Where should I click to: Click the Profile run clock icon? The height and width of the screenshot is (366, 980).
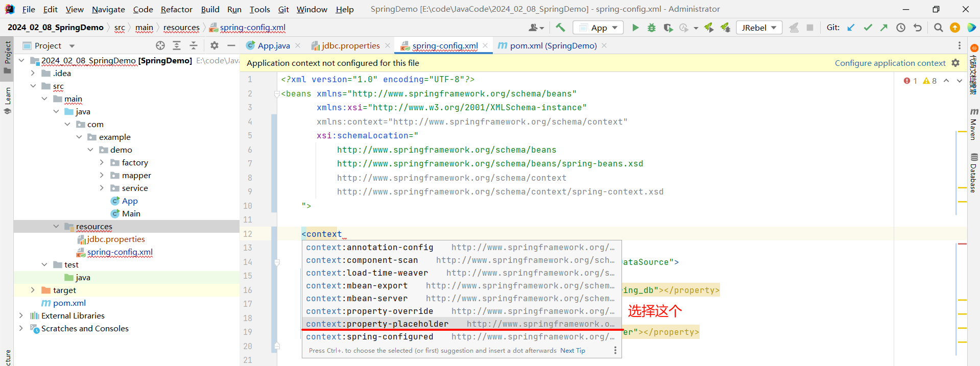pyautogui.click(x=684, y=28)
